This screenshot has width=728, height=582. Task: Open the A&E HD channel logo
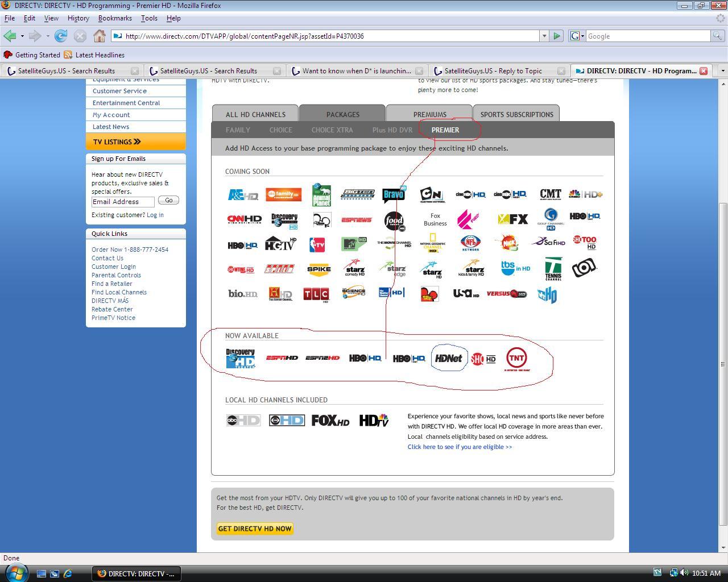point(243,195)
